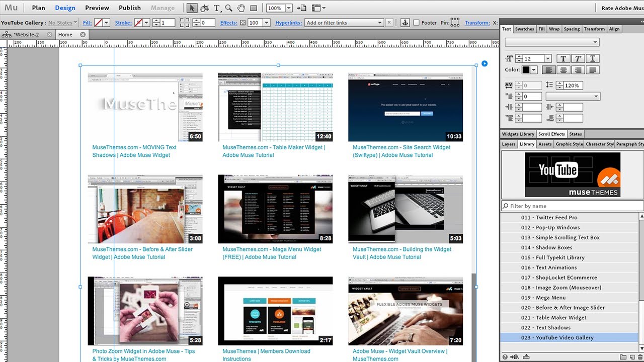Open the opacity percentage dropdown
The width and height of the screenshot is (644, 362).
(x=266, y=23)
